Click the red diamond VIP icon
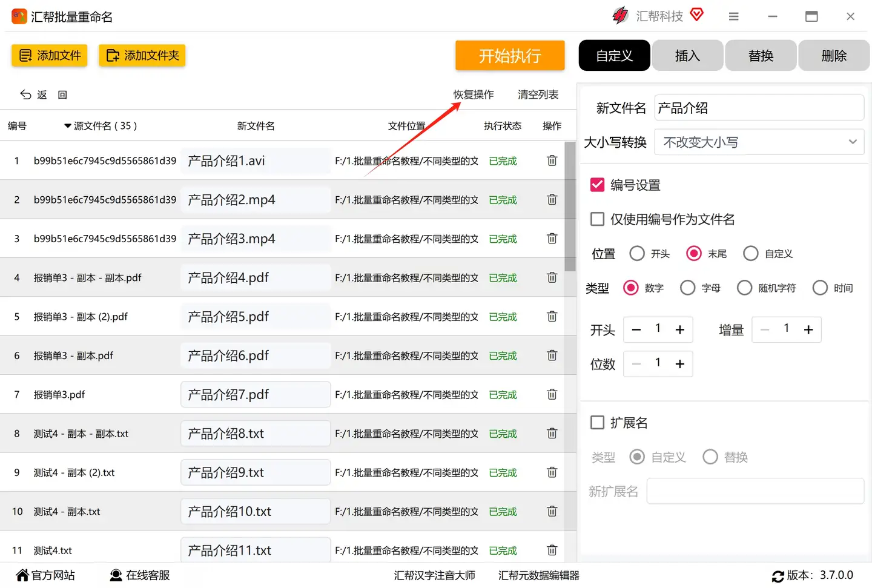The width and height of the screenshot is (872, 588). coord(697,15)
